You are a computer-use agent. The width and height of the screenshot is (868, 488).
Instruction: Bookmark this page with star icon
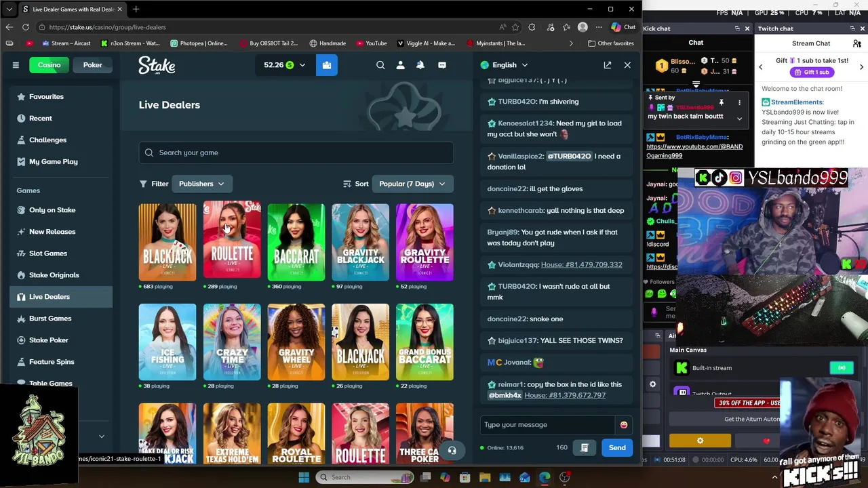[x=515, y=27]
